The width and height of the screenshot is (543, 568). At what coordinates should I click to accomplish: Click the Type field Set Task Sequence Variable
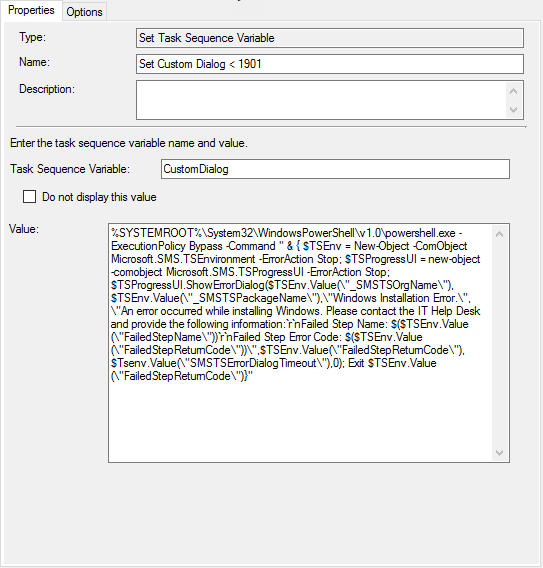330,38
